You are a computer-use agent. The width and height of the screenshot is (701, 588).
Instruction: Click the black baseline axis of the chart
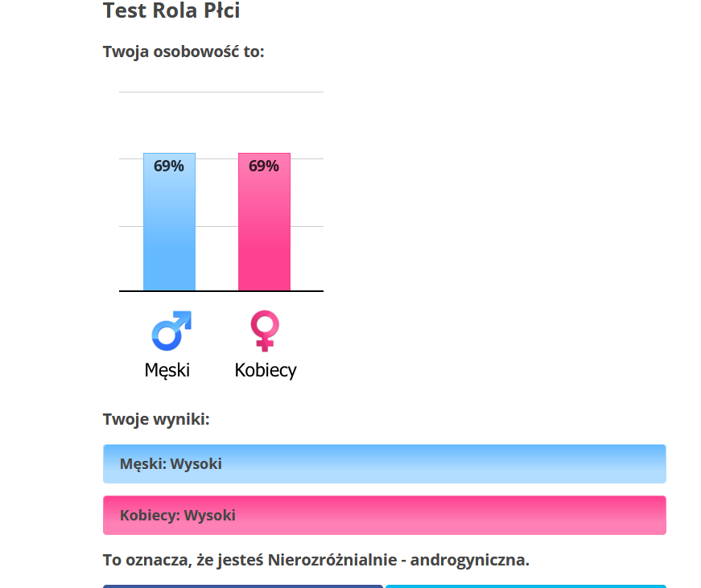click(x=221, y=291)
